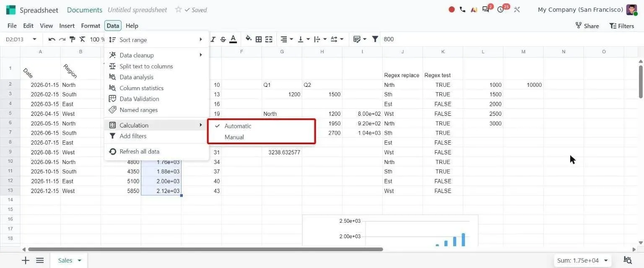Open the AI assistant icon
The height and width of the screenshot is (268, 644).
473,9
